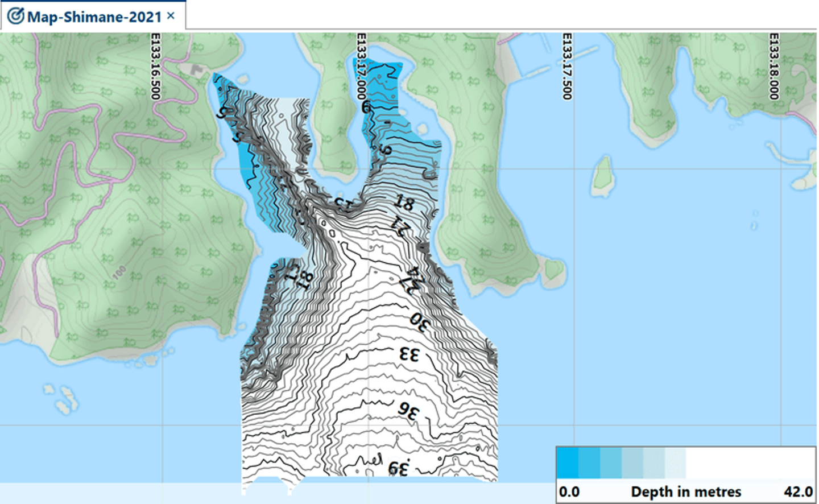Click the darkest blue depth legend swatch
Screen dimensions: 819x504
pos(568,463)
